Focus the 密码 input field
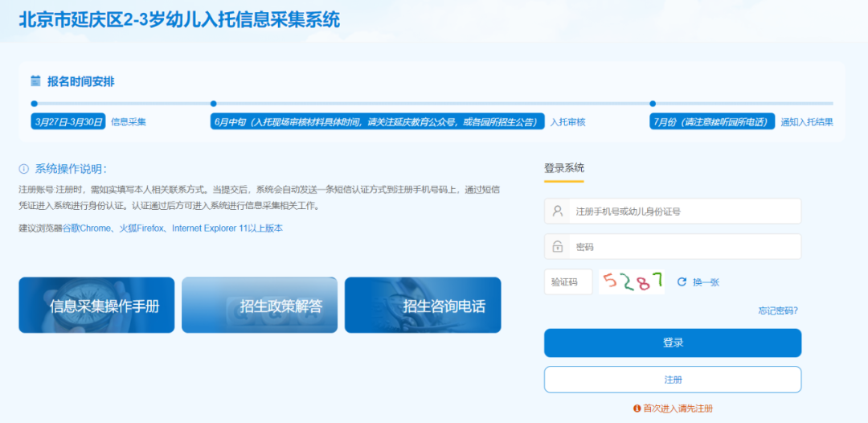This screenshot has width=868, height=423. [683, 247]
